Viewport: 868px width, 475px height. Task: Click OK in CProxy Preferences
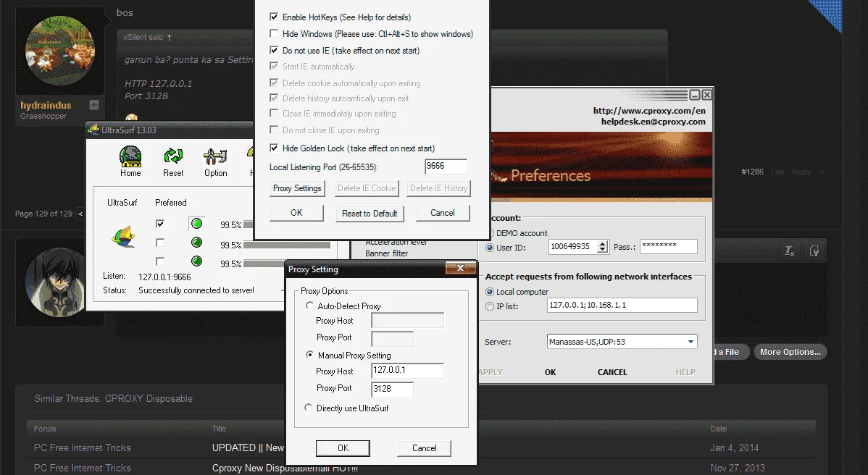[550, 372]
